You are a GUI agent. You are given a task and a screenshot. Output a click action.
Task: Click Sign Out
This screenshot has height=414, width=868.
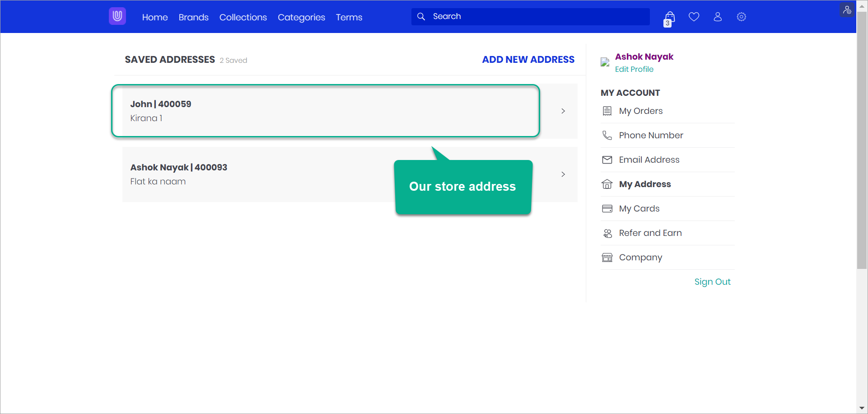coord(712,282)
